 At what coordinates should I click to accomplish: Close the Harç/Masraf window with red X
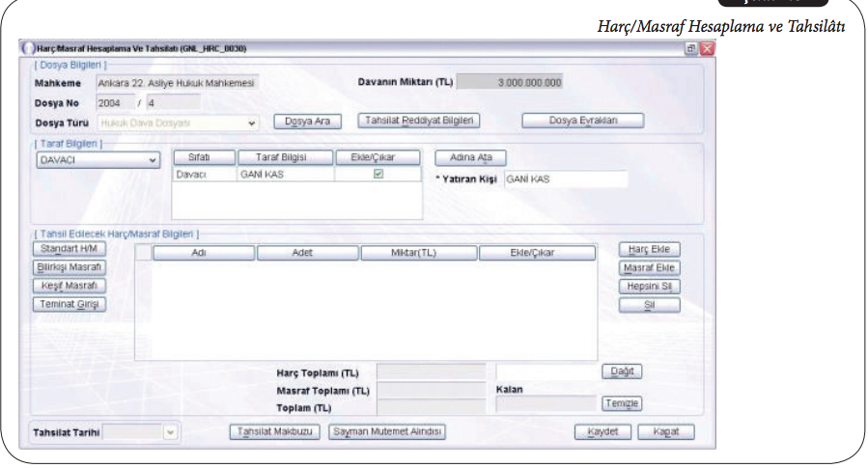pyautogui.click(x=707, y=48)
